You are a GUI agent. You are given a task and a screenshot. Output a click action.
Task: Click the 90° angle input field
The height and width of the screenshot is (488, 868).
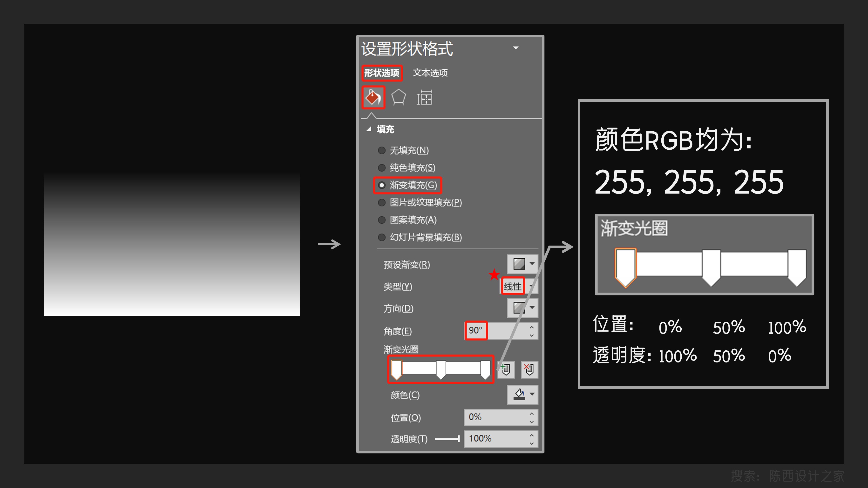(x=475, y=330)
